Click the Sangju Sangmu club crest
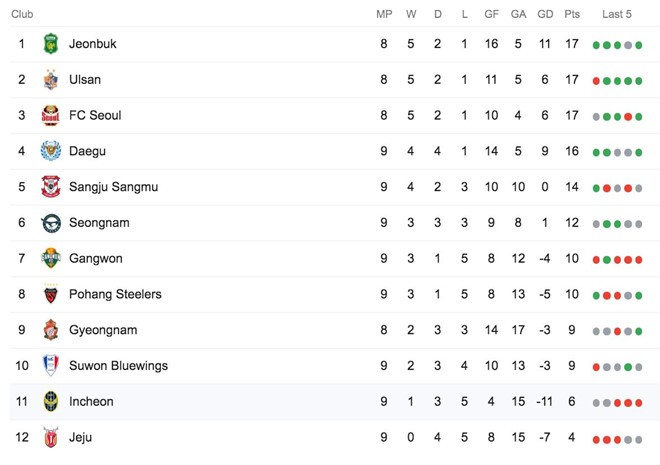The image size is (660, 465). (51, 187)
